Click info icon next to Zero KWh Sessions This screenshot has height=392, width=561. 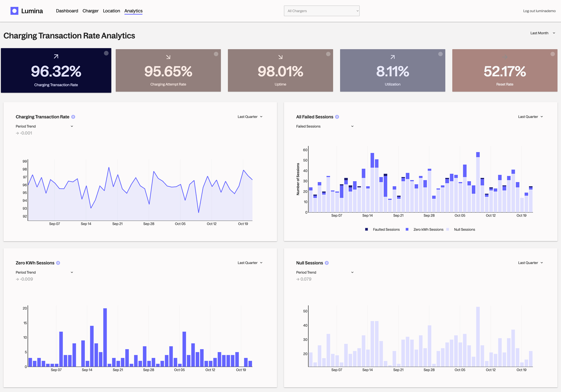(58, 263)
